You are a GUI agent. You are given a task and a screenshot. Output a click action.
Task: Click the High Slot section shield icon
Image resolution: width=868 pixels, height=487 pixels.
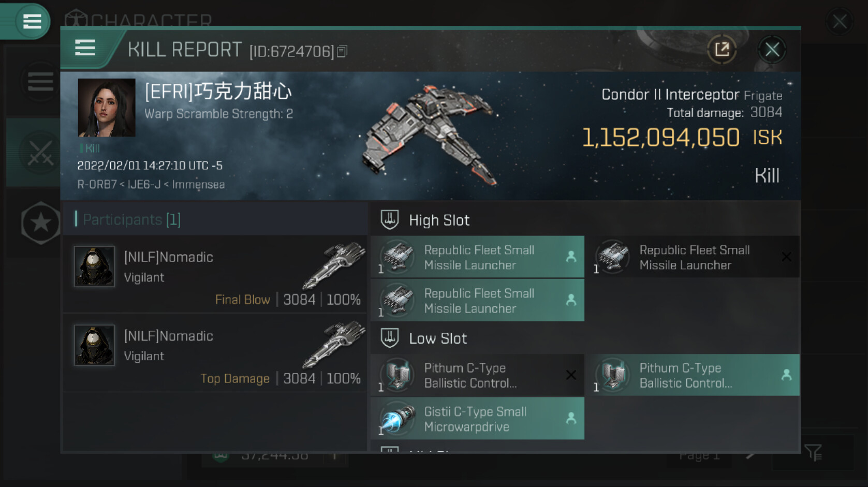coord(390,220)
